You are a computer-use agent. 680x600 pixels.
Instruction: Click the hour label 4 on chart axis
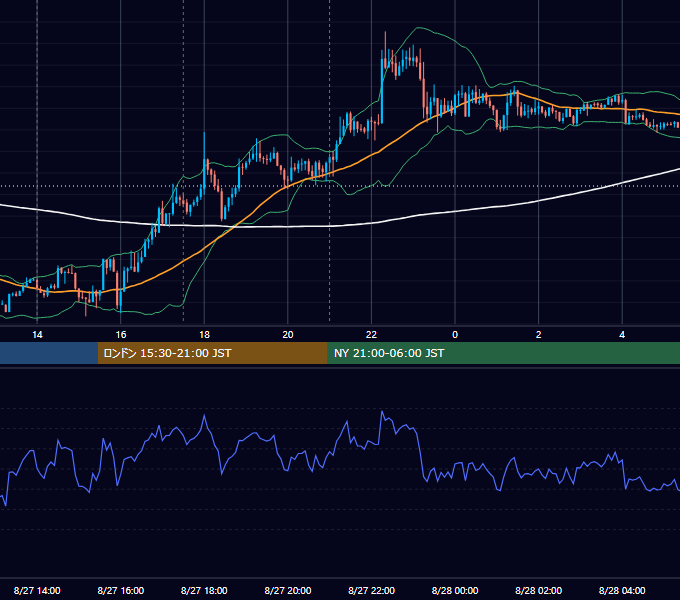tap(622, 335)
